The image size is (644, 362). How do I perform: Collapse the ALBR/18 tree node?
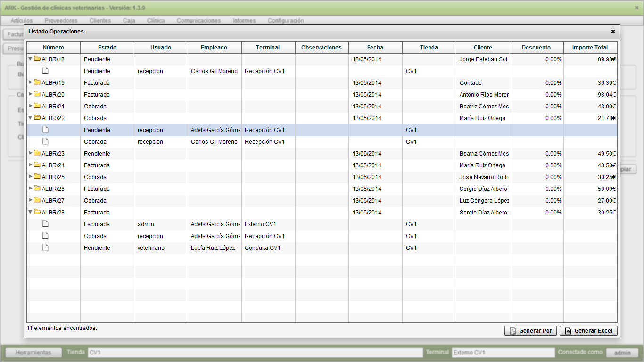point(31,59)
